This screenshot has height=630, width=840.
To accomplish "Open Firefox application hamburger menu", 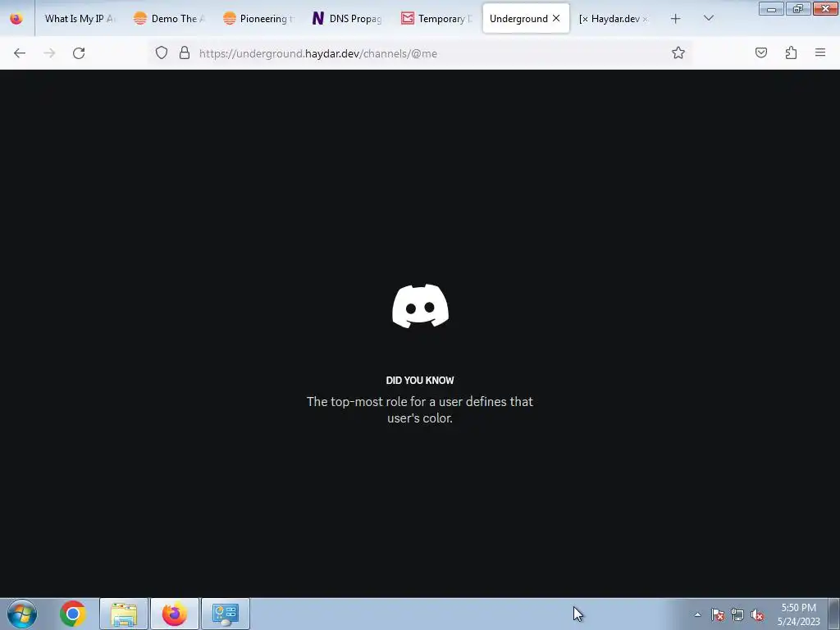I will [820, 52].
